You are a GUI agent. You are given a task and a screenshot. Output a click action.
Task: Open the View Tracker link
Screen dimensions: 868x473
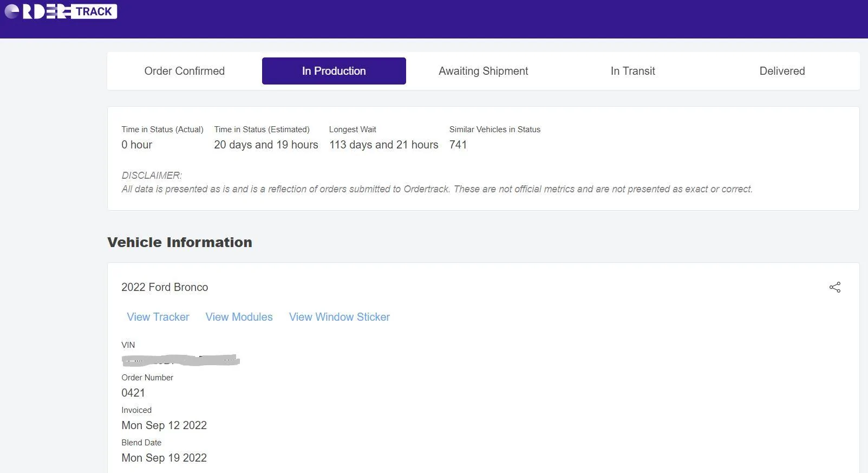point(158,317)
